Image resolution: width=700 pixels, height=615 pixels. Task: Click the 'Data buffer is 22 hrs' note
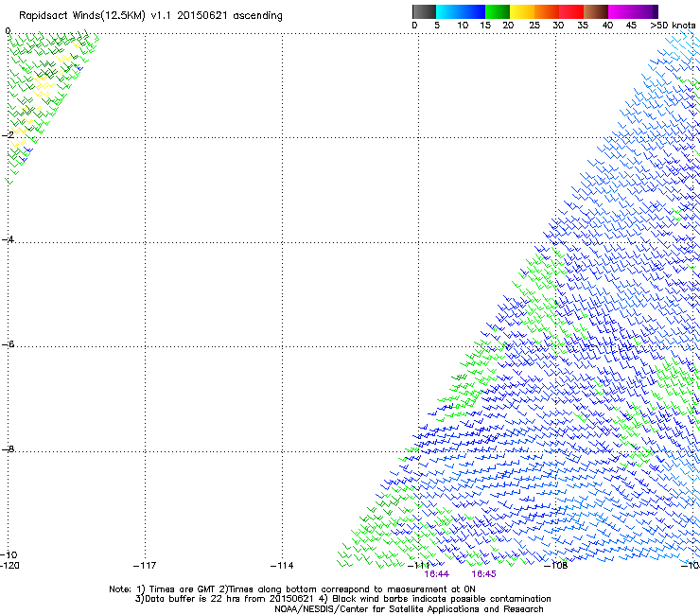point(226,599)
